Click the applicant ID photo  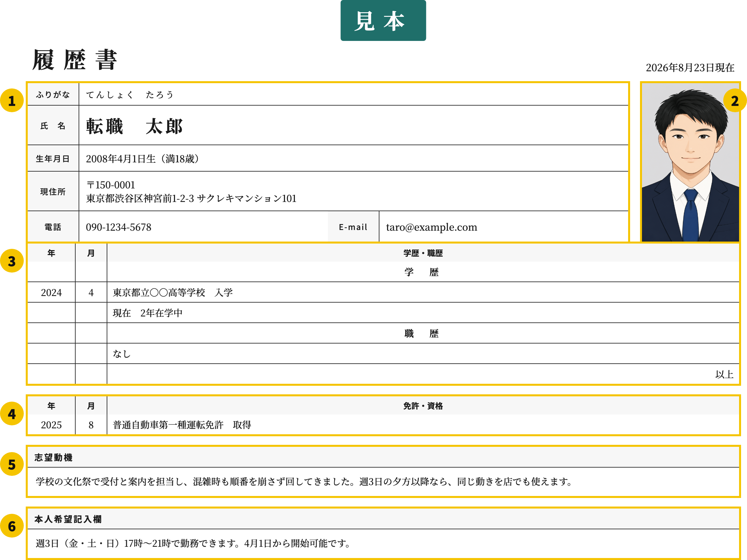tap(690, 162)
